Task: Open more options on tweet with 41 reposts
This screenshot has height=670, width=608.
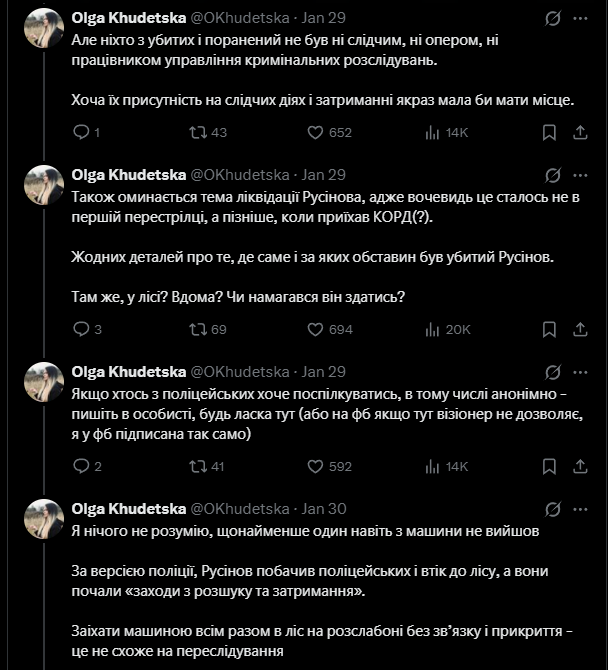Action: click(581, 371)
